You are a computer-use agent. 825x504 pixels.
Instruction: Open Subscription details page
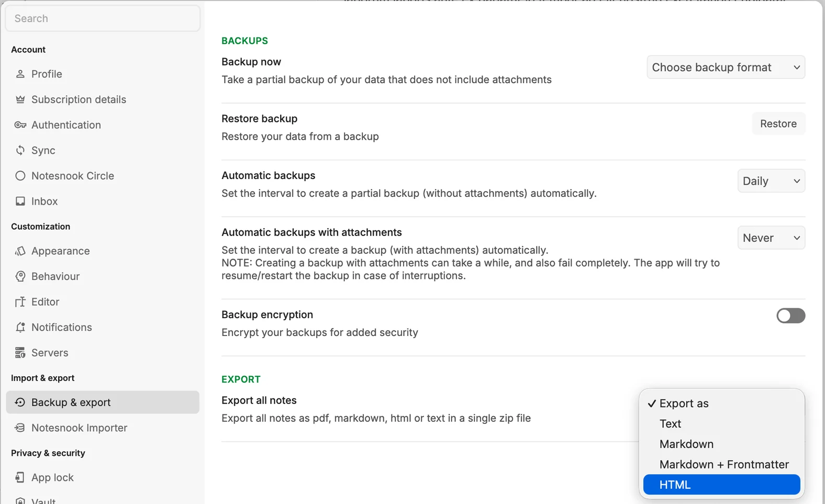click(x=103, y=99)
